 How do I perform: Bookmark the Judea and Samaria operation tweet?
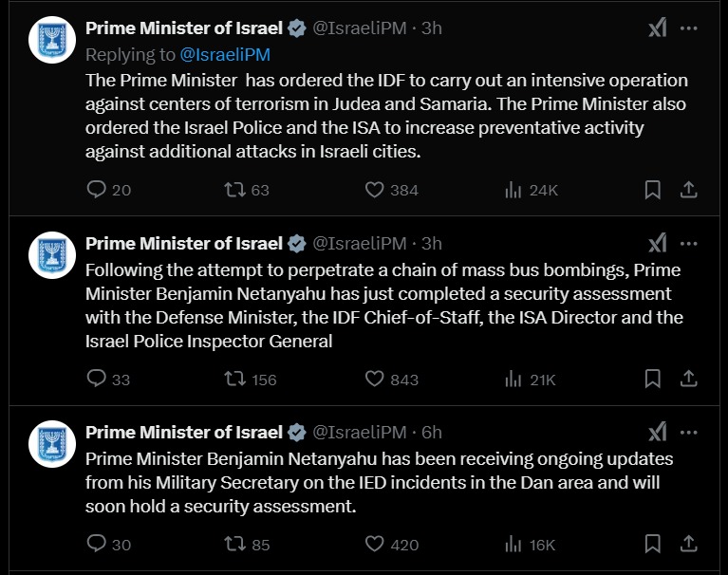pyautogui.click(x=652, y=190)
